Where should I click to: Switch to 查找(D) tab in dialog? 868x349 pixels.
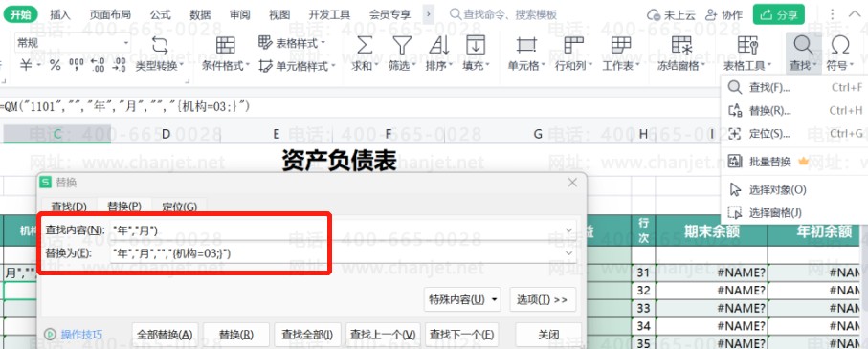69,207
